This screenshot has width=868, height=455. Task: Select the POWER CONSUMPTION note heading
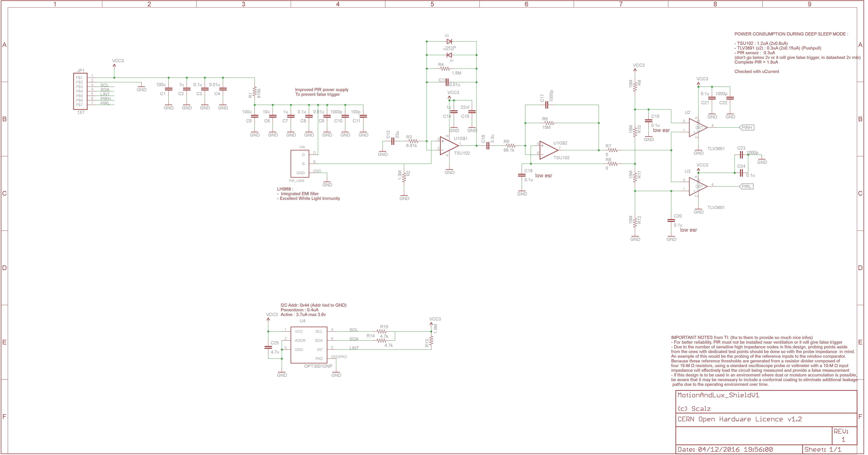pos(791,34)
